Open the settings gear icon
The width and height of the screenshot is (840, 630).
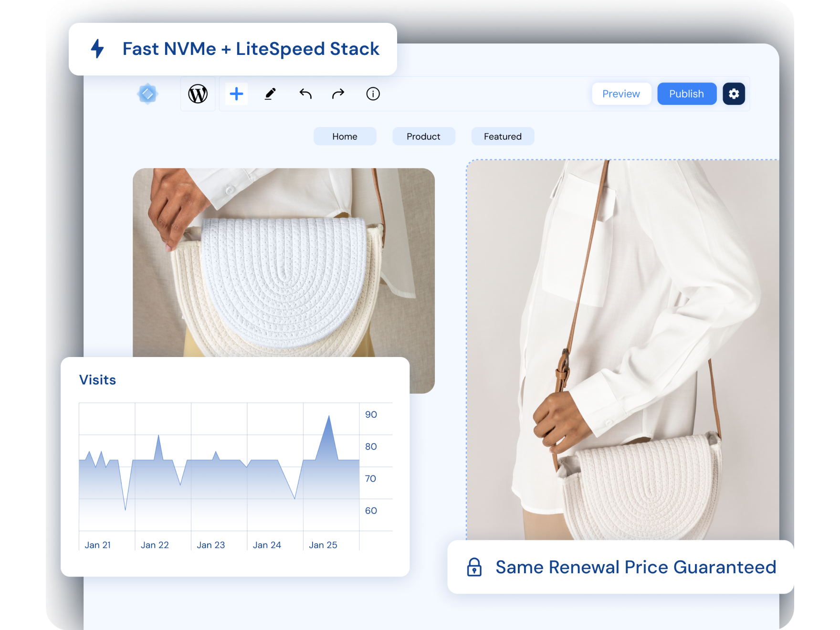click(x=734, y=94)
